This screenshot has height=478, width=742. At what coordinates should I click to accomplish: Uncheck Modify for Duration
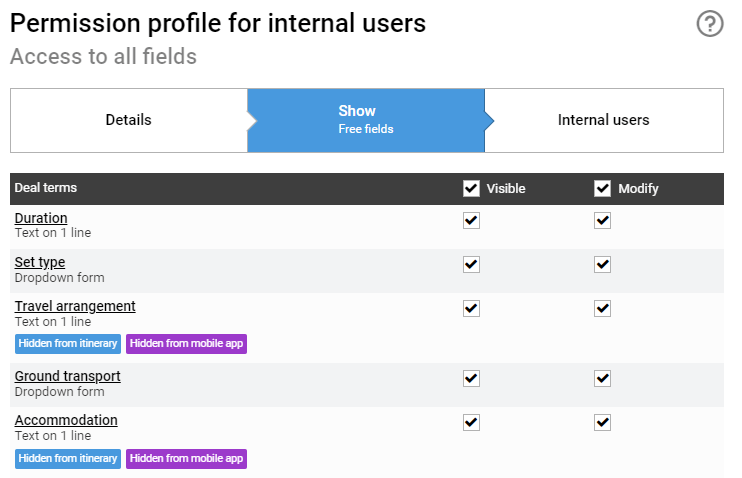pyautogui.click(x=602, y=221)
